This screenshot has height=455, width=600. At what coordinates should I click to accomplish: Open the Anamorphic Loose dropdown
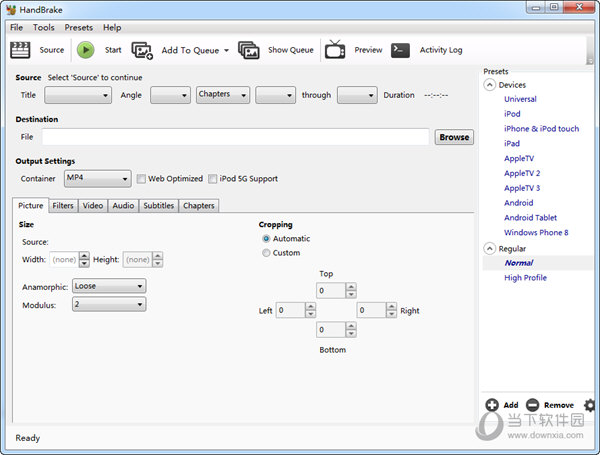click(109, 286)
